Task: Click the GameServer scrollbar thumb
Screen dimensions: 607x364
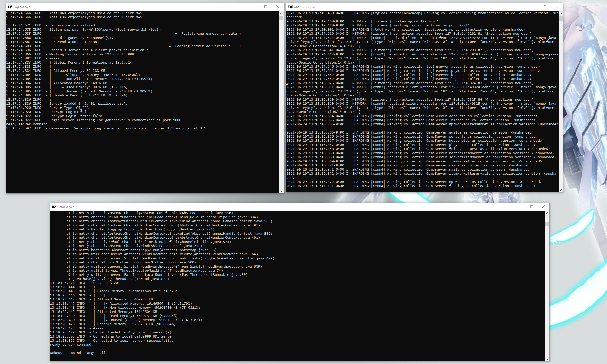Action: (x=547, y=224)
